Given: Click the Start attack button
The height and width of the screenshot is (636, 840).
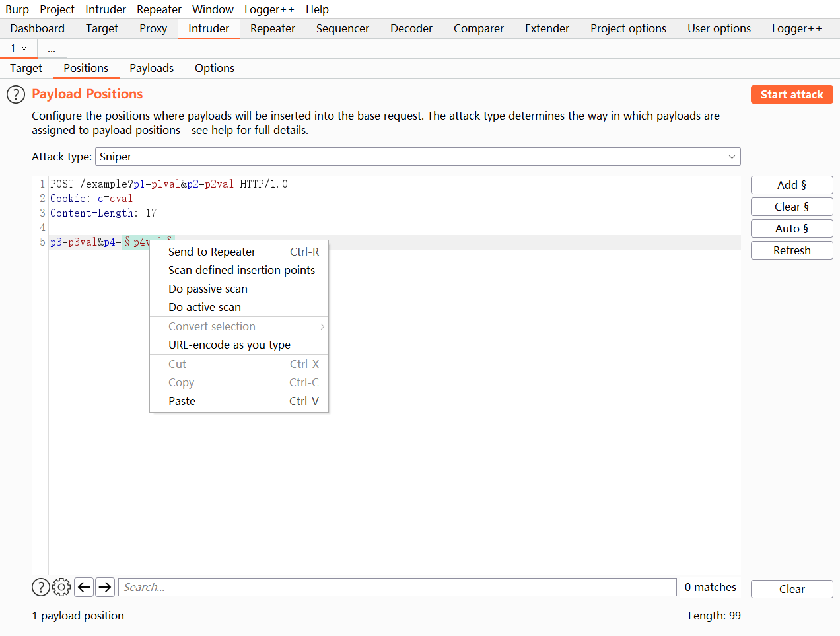Looking at the screenshot, I should tap(792, 94).
